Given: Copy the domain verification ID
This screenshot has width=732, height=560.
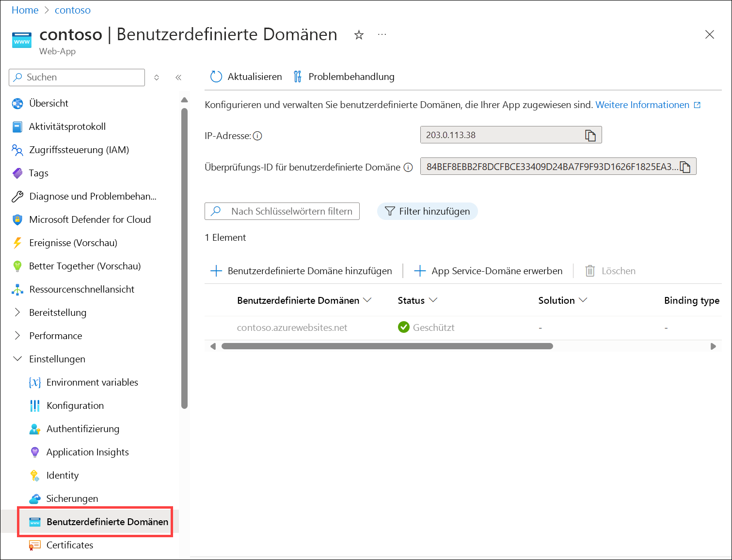Looking at the screenshot, I should coord(684,167).
